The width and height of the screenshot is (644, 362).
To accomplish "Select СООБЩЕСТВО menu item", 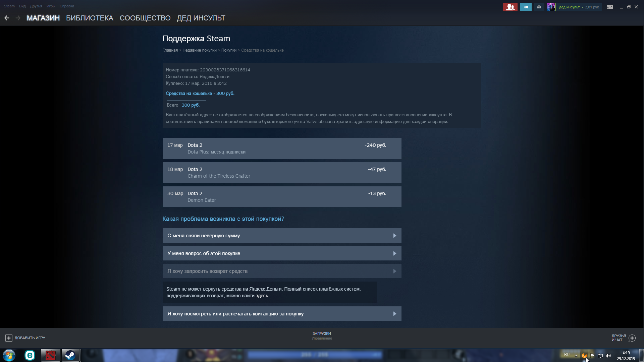I will coord(145,18).
